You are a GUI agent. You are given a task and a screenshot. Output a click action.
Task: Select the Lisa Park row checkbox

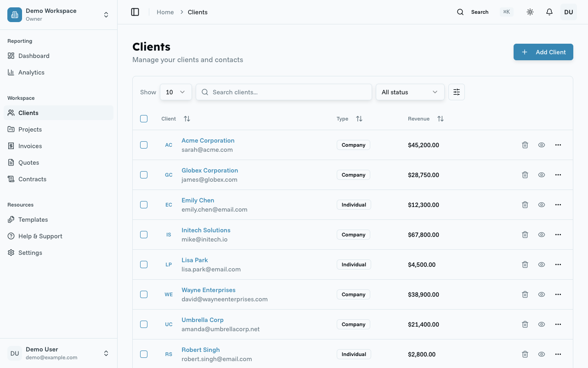(144, 264)
